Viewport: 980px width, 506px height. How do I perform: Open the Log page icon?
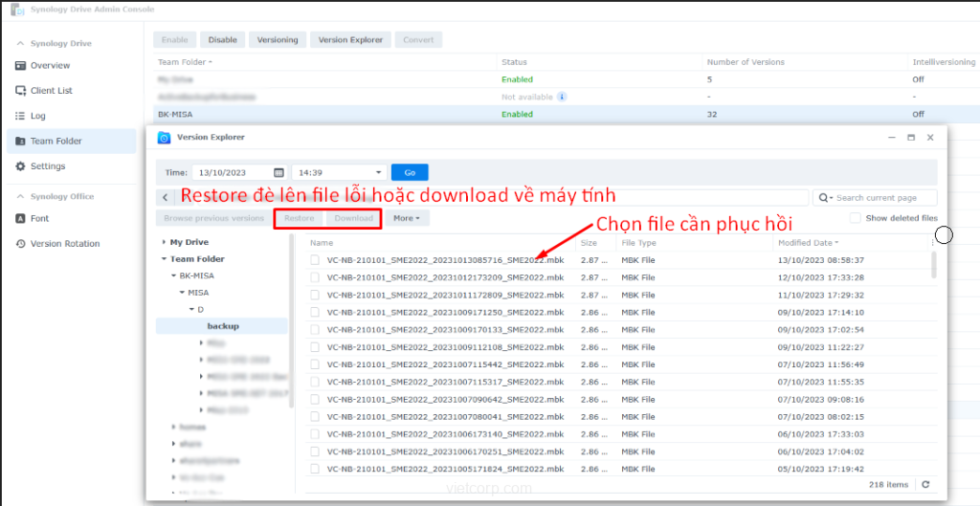point(21,116)
